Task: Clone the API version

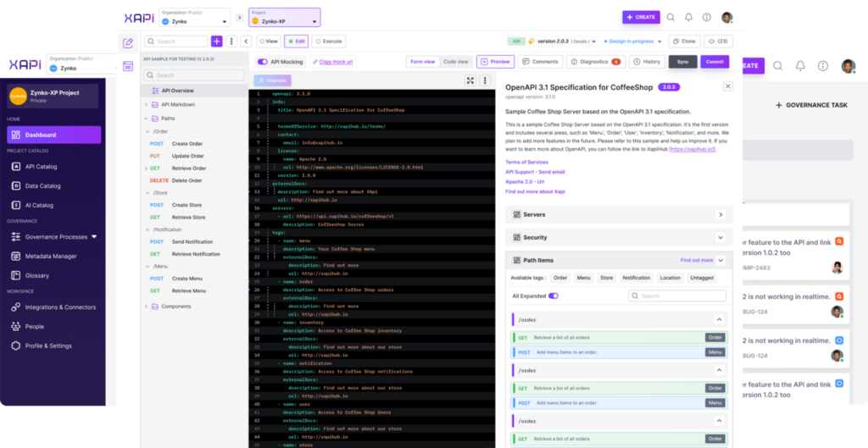Action: point(684,41)
